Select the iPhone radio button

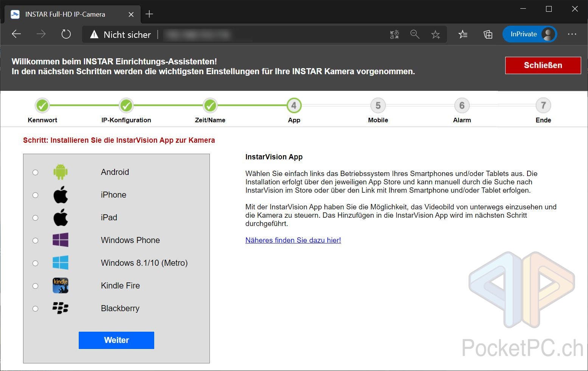click(x=35, y=195)
